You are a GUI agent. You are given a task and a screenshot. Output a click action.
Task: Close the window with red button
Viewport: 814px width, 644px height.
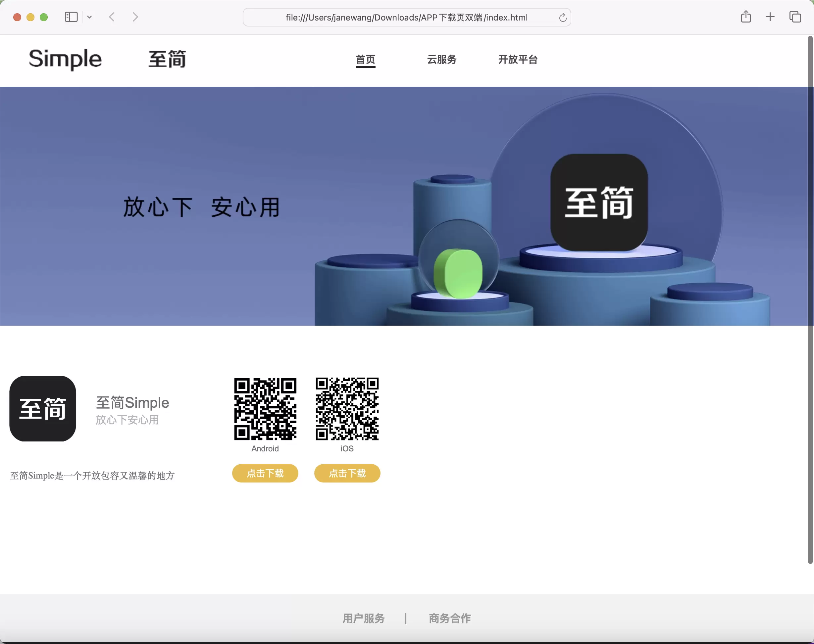tap(17, 17)
